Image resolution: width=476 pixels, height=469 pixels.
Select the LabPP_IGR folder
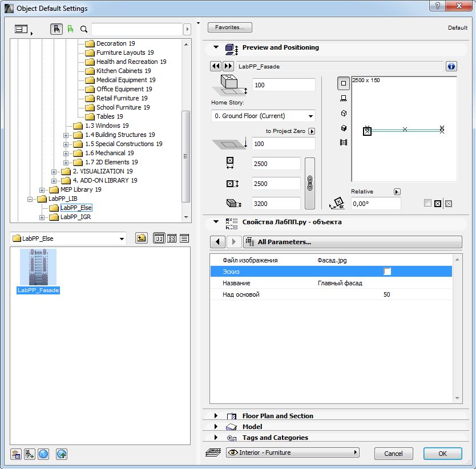[75, 217]
